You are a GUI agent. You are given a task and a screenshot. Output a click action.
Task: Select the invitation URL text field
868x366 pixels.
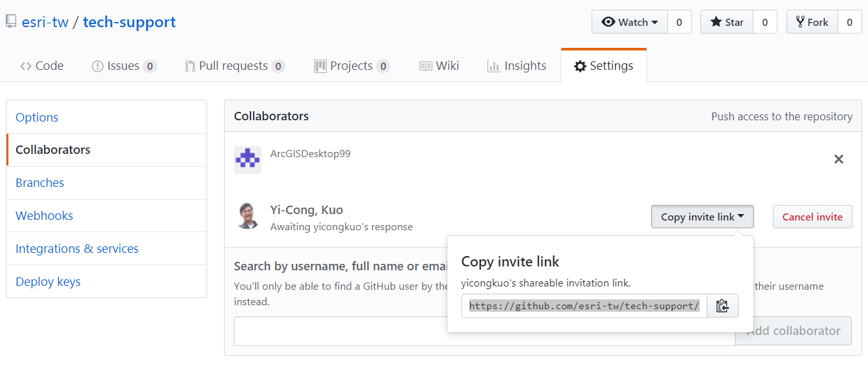tap(584, 306)
